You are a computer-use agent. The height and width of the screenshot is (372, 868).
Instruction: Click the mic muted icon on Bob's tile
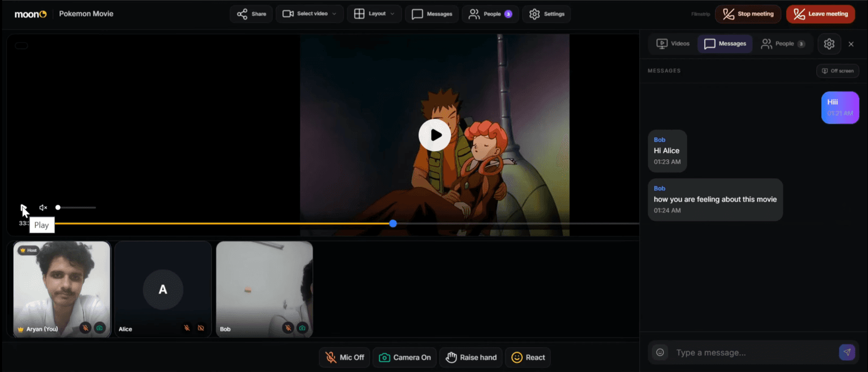click(288, 327)
